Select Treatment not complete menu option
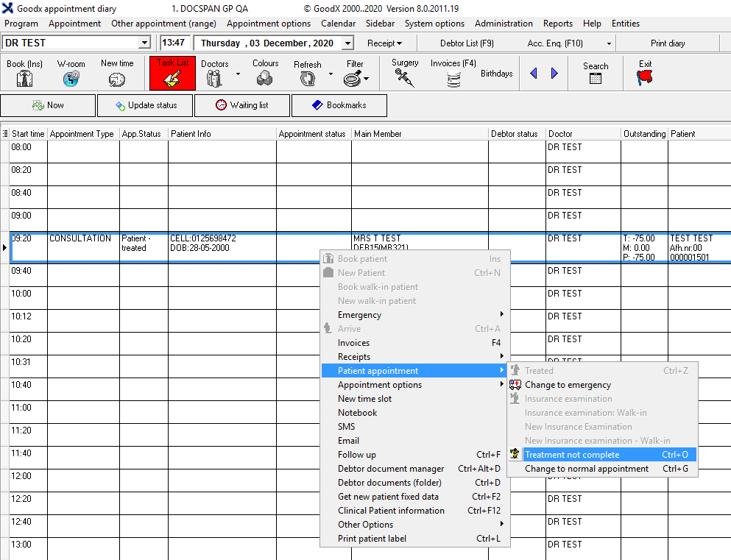This screenshot has width=731, height=560. point(572,455)
